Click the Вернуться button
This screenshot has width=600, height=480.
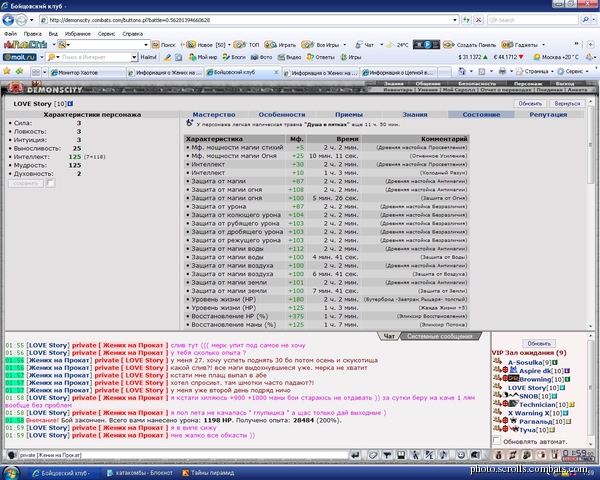coord(567,104)
